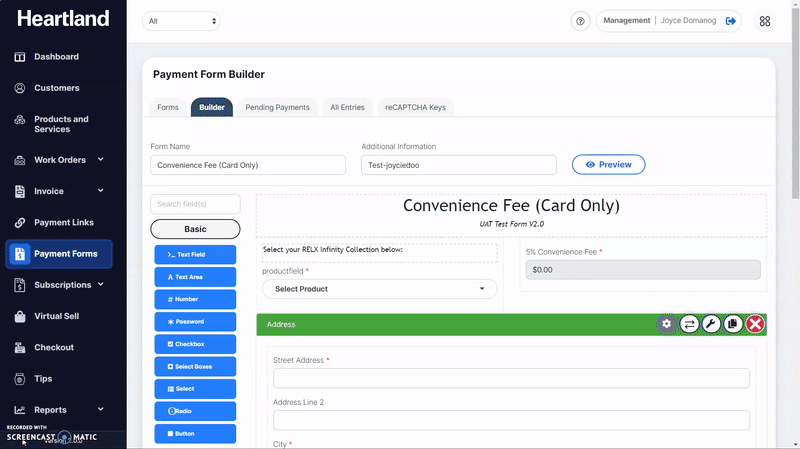The height and width of the screenshot is (449, 800).
Task: Click the Preview button with eye icon
Action: click(x=608, y=164)
